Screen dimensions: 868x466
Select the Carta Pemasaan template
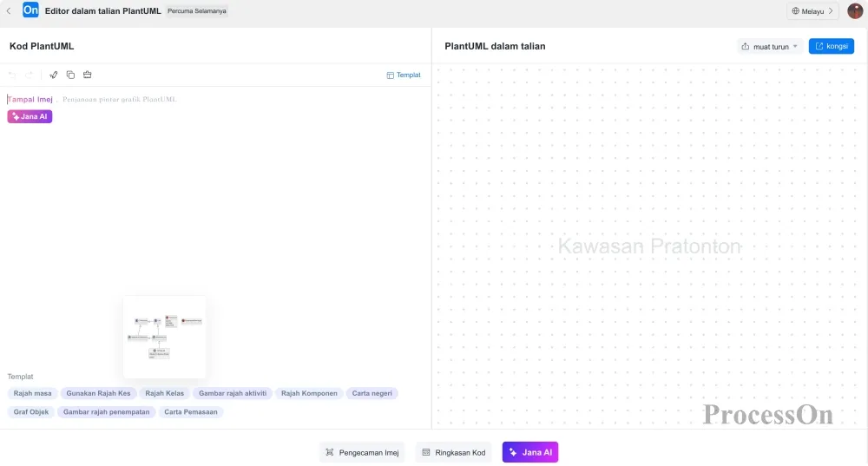click(x=190, y=411)
